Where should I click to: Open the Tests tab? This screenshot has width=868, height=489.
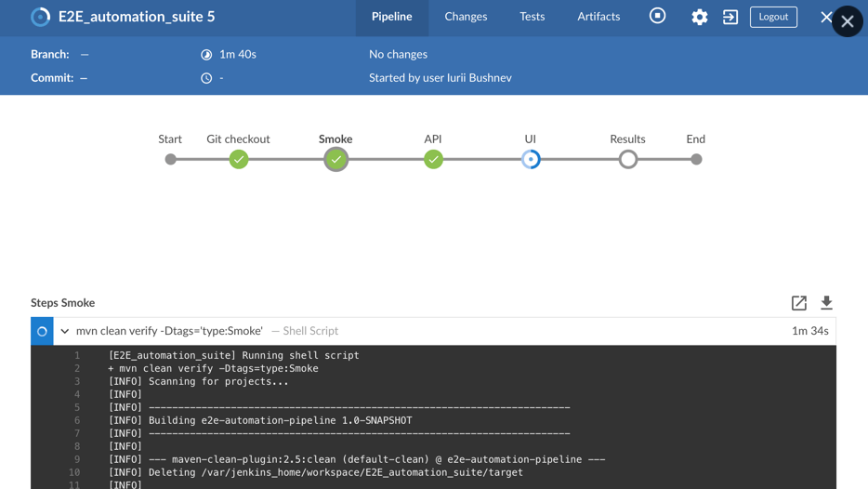coord(533,17)
